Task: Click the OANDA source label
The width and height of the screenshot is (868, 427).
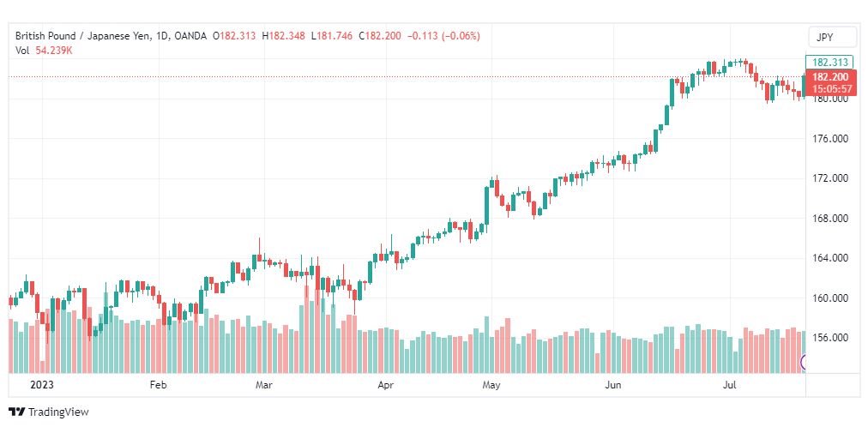Action: click(x=190, y=36)
